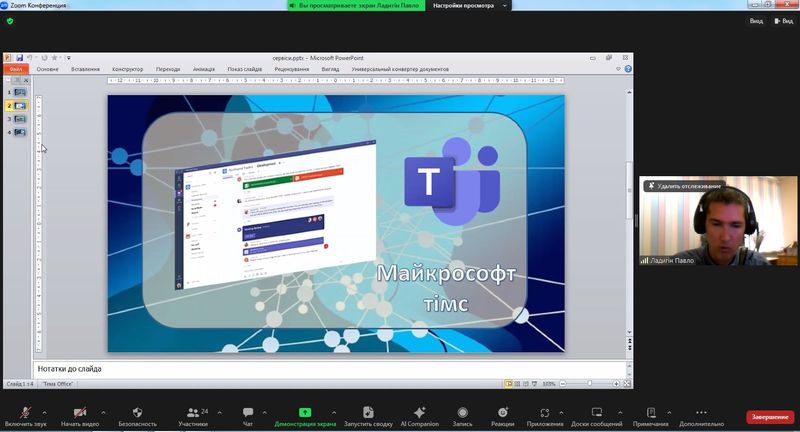The height and width of the screenshot is (432, 800).
Task: Click red Завершение end meeting button
Action: point(770,417)
